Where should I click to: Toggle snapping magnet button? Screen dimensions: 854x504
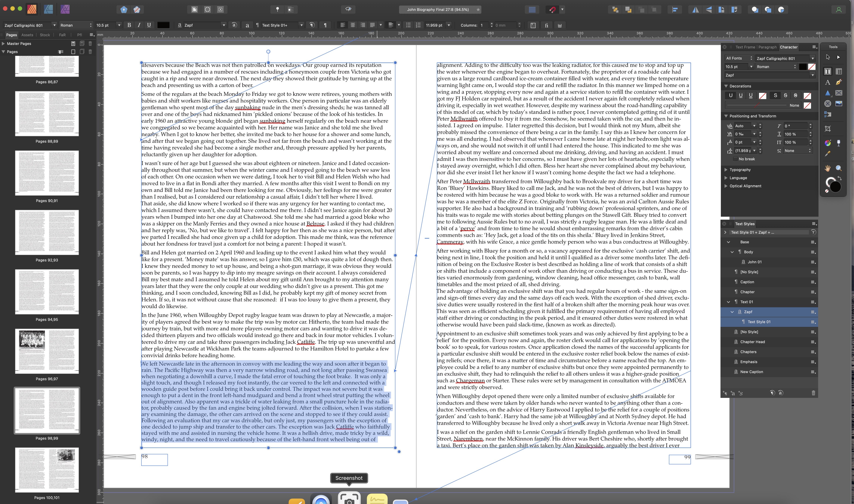(552, 9)
